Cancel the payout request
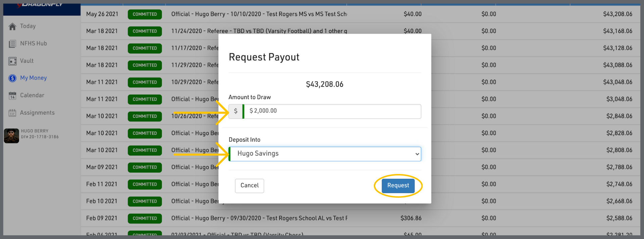The width and height of the screenshot is (644, 239). tap(249, 186)
